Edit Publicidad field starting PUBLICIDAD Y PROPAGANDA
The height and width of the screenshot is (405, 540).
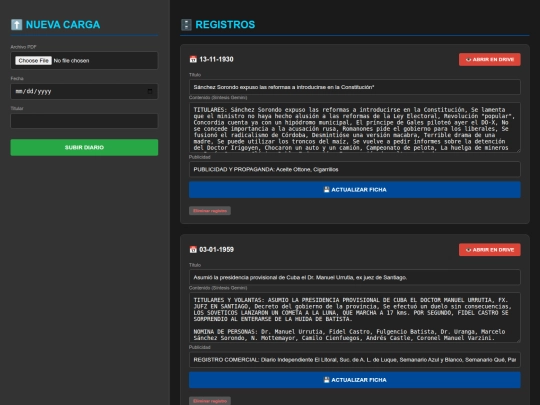pyautogui.click(x=355, y=169)
